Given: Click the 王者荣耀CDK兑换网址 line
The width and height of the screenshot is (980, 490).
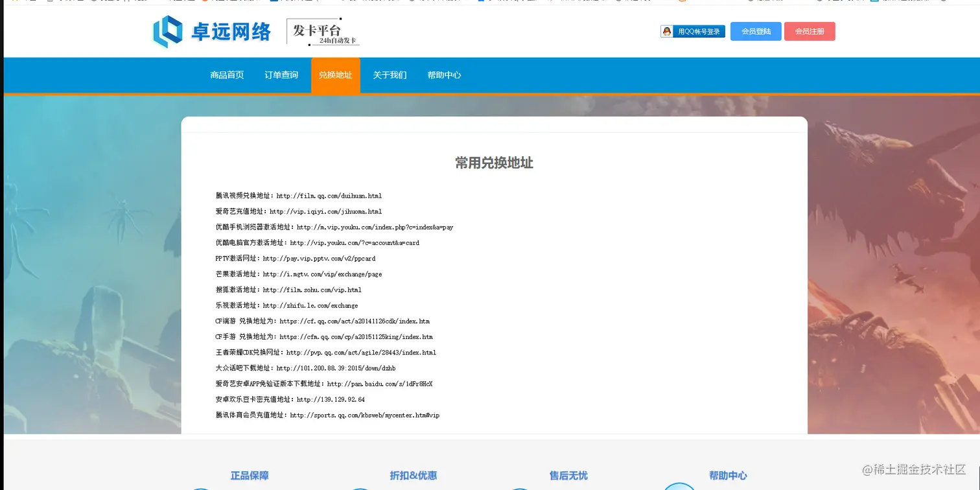Looking at the screenshot, I should coord(326,353).
